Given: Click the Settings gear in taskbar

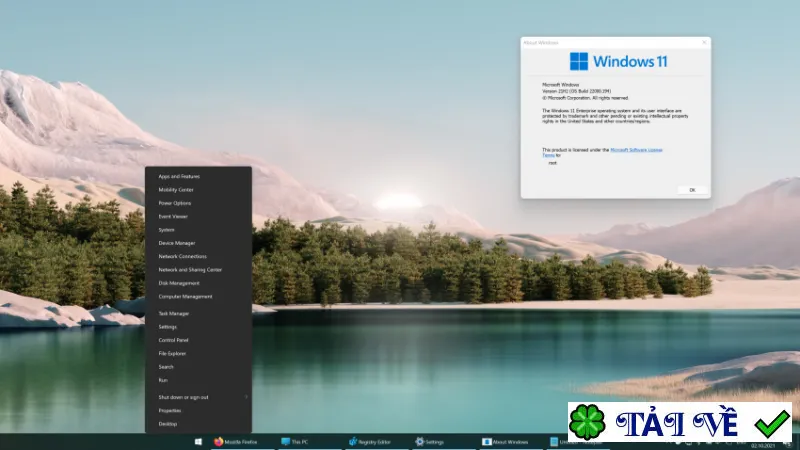Looking at the screenshot, I should pyautogui.click(x=419, y=442).
